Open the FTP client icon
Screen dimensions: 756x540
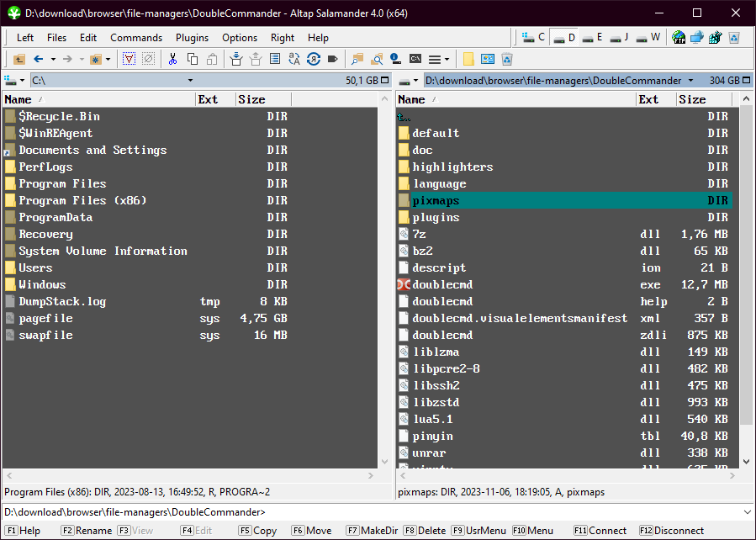[678, 37]
